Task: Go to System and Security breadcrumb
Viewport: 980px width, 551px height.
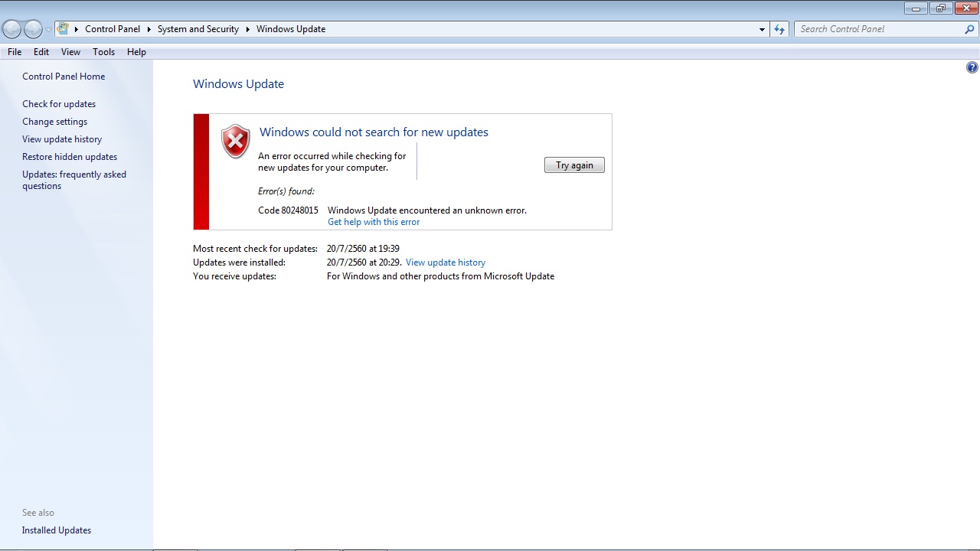Action: [198, 29]
